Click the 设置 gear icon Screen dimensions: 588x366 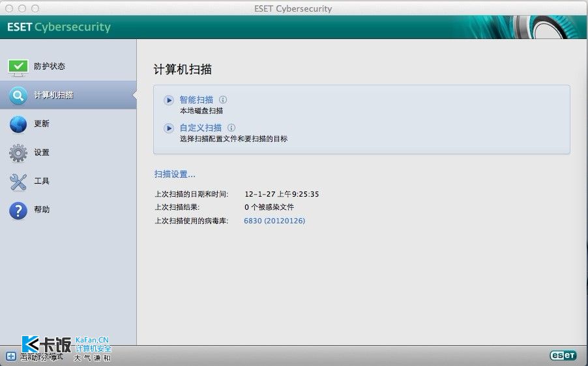tap(18, 153)
